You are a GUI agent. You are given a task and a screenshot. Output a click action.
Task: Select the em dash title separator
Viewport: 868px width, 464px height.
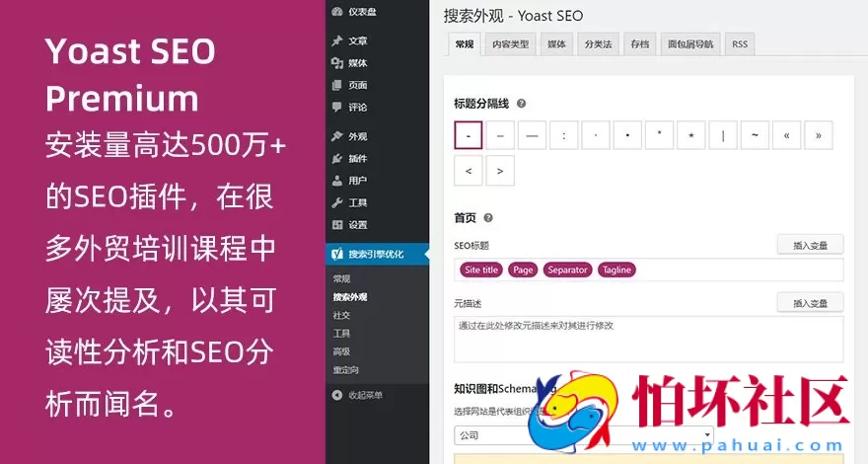coord(532,135)
